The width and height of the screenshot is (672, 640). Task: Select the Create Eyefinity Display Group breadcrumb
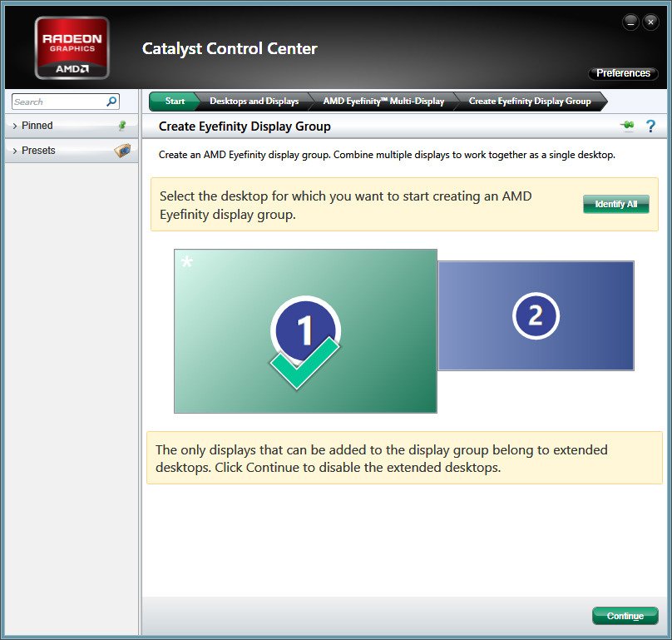[530, 102]
